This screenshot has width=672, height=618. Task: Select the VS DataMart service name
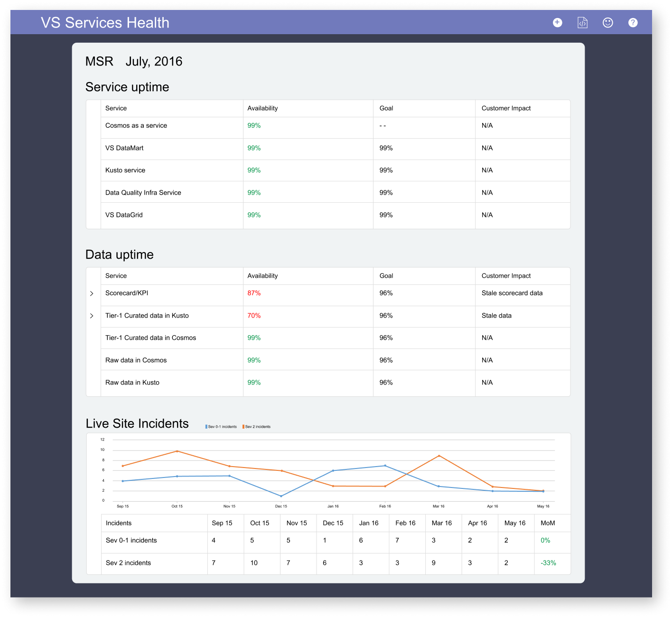[x=124, y=148]
